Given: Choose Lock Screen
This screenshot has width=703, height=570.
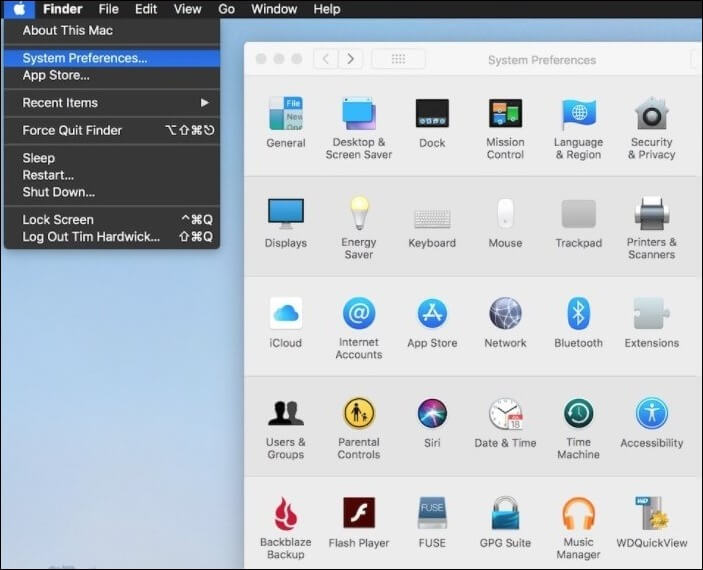Looking at the screenshot, I should tap(112, 220).
